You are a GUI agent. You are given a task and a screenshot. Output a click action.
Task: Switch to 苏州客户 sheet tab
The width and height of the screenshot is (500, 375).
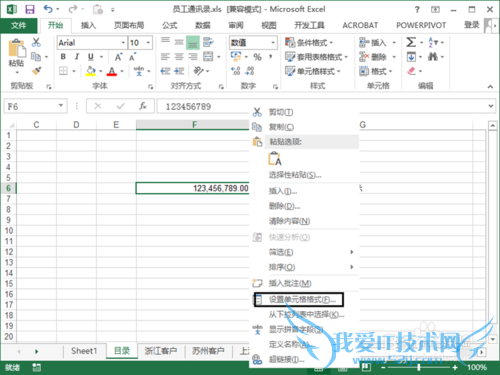(x=208, y=351)
